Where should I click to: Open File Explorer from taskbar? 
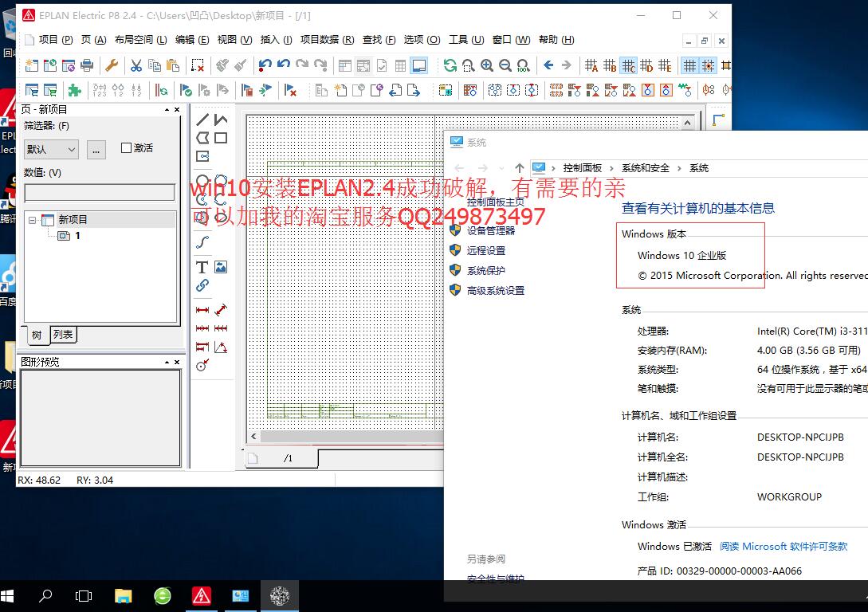point(123,596)
